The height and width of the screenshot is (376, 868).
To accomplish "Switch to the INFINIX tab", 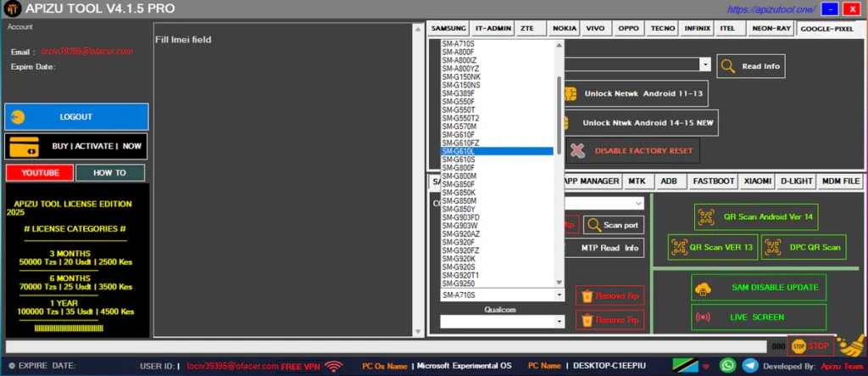I will 698,28.
